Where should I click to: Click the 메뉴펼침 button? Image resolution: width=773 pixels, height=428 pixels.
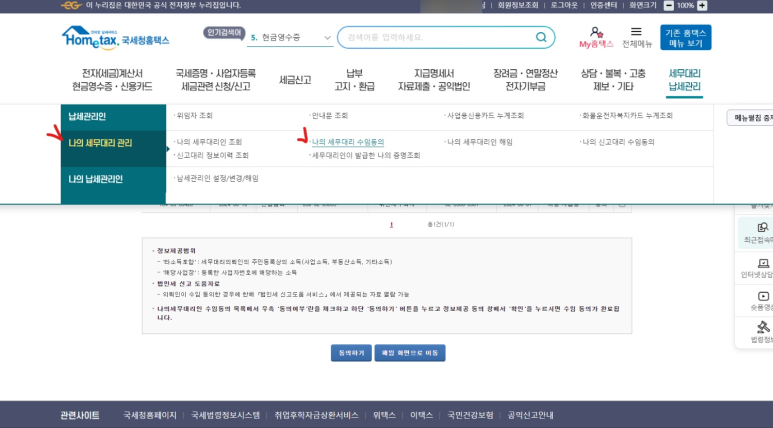tap(750, 118)
